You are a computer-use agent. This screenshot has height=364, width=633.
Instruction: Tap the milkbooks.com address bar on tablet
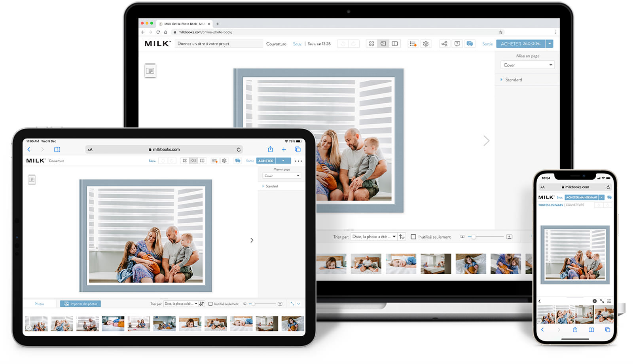point(164,149)
